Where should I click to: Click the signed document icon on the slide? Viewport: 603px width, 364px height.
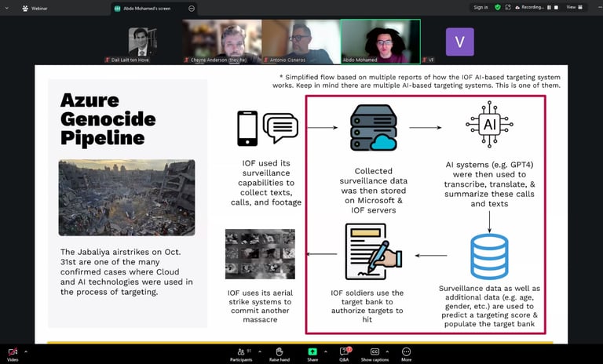tap(374, 252)
